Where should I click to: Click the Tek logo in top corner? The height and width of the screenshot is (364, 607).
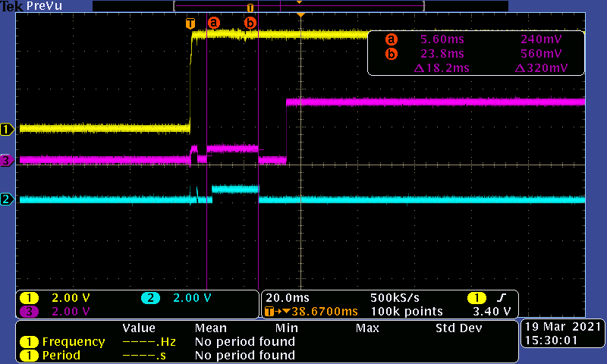12,6
